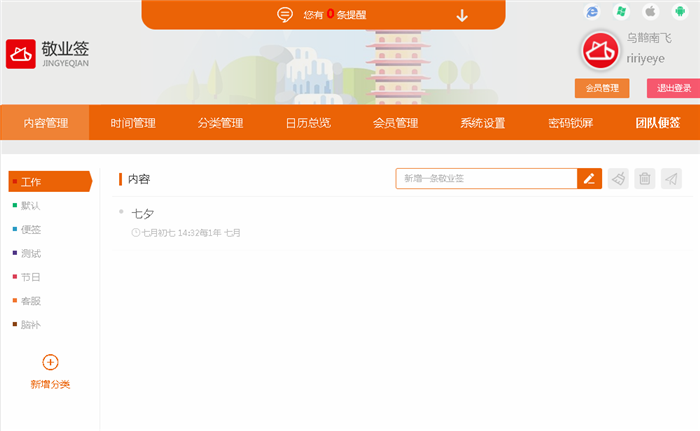Click the pencil add-note button
Image resolution: width=700 pixels, height=431 pixels.
click(x=589, y=179)
